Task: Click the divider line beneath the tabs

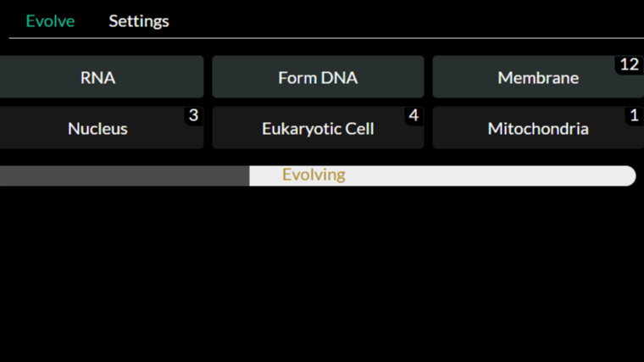Action: click(322, 38)
